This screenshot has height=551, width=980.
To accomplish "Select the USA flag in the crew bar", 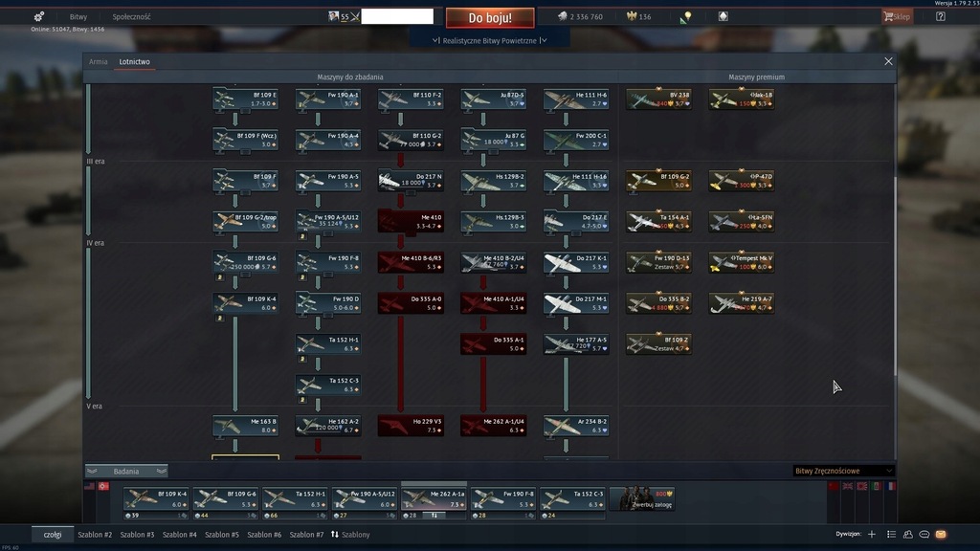I will pos(89,486).
